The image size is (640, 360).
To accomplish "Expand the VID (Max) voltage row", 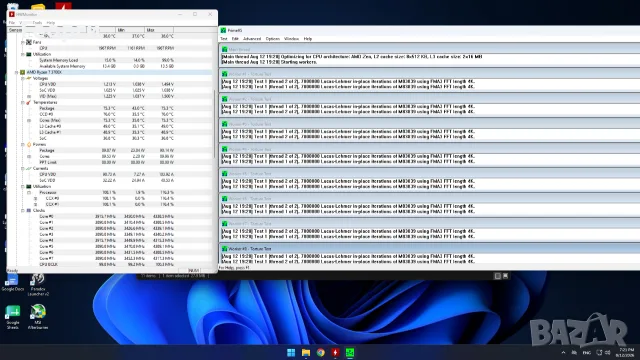I will point(29,96).
